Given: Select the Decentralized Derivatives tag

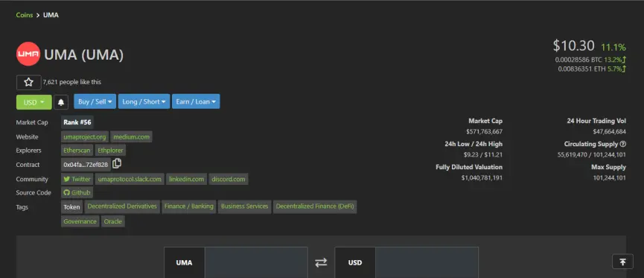Looking at the screenshot, I should [122, 206].
